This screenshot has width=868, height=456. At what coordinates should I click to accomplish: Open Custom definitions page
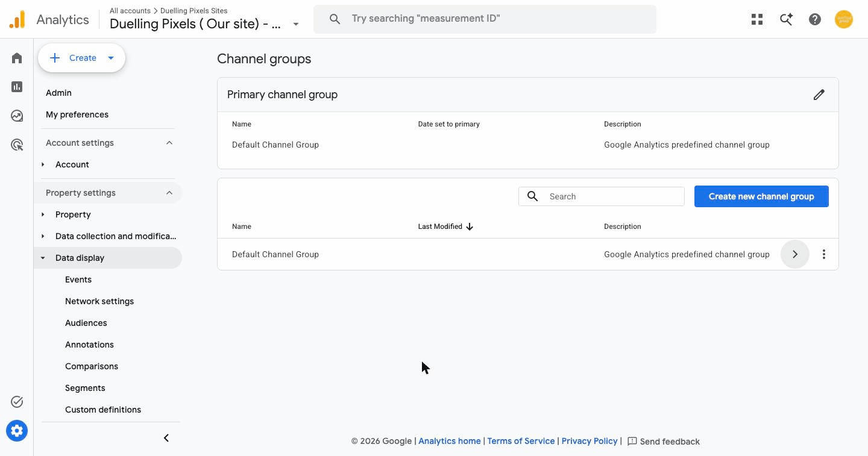pos(103,410)
